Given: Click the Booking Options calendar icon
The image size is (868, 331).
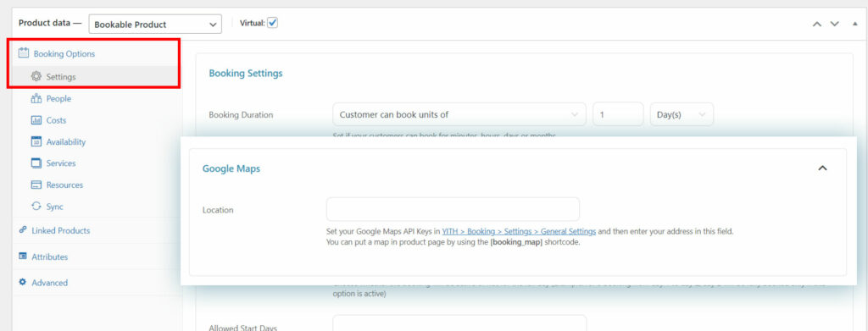Looking at the screenshot, I should pos(23,53).
